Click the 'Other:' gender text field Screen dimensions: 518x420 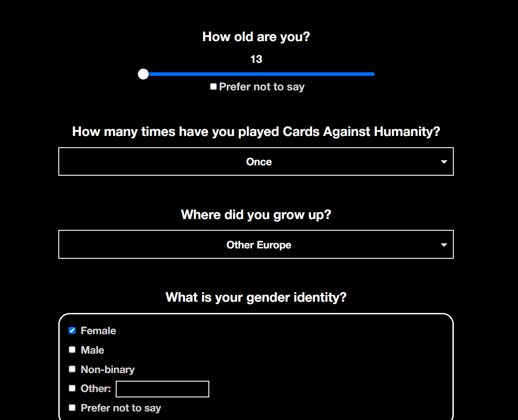click(x=162, y=389)
